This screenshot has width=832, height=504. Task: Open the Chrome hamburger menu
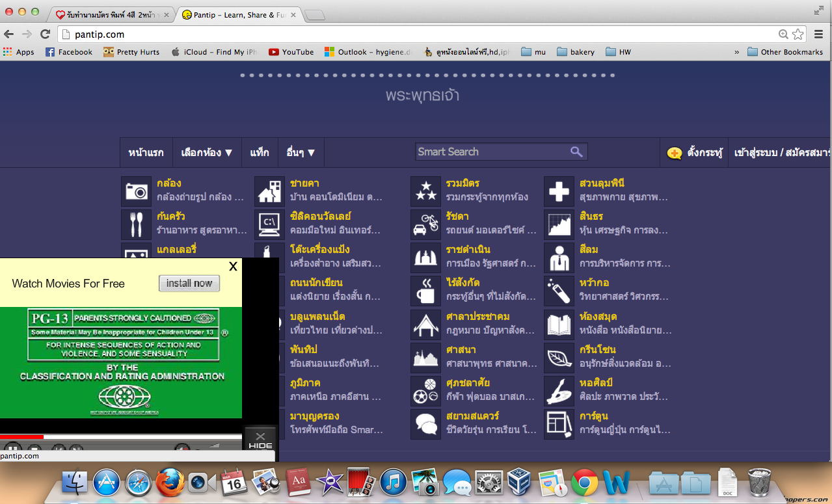click(819, 34)
